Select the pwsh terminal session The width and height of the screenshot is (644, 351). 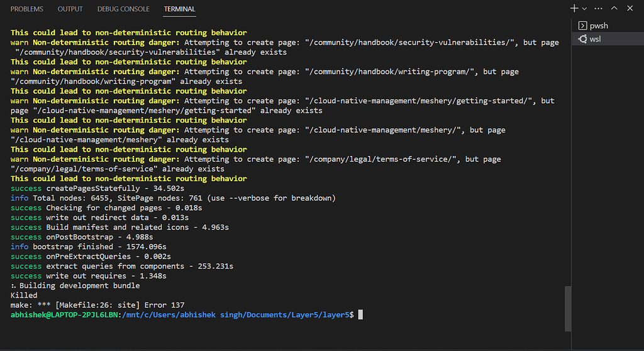click(608, 26)
